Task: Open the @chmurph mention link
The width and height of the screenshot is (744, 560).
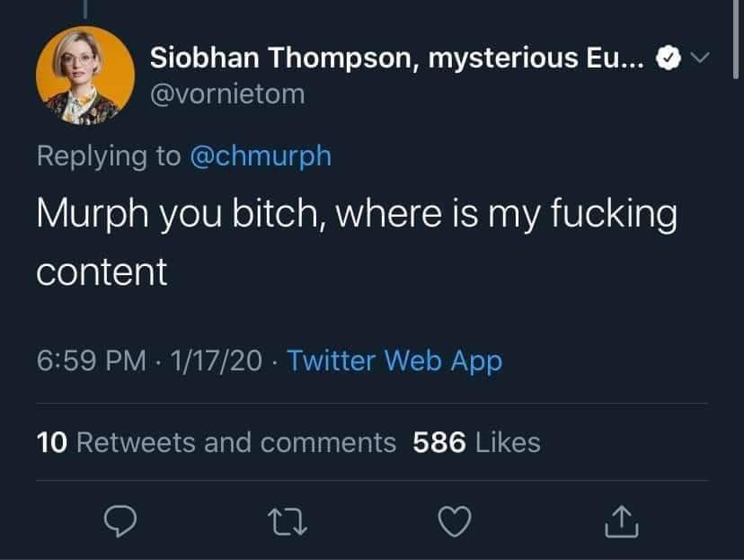Action: [x=261, y=156]
